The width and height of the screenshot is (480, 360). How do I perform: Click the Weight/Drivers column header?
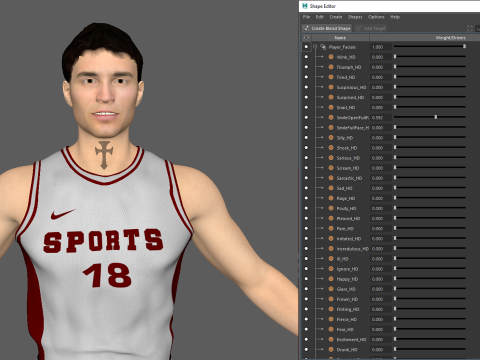point(451,38)
